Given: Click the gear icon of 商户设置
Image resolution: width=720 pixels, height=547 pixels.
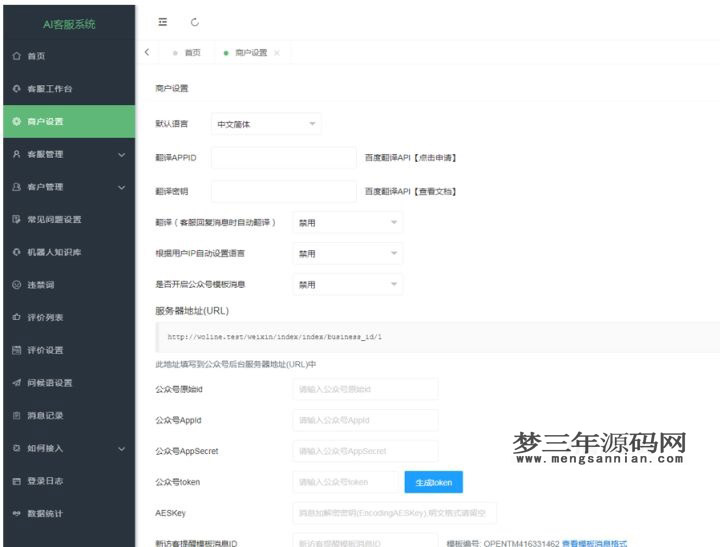Looking at the screenshot, I should pos(17,121).
